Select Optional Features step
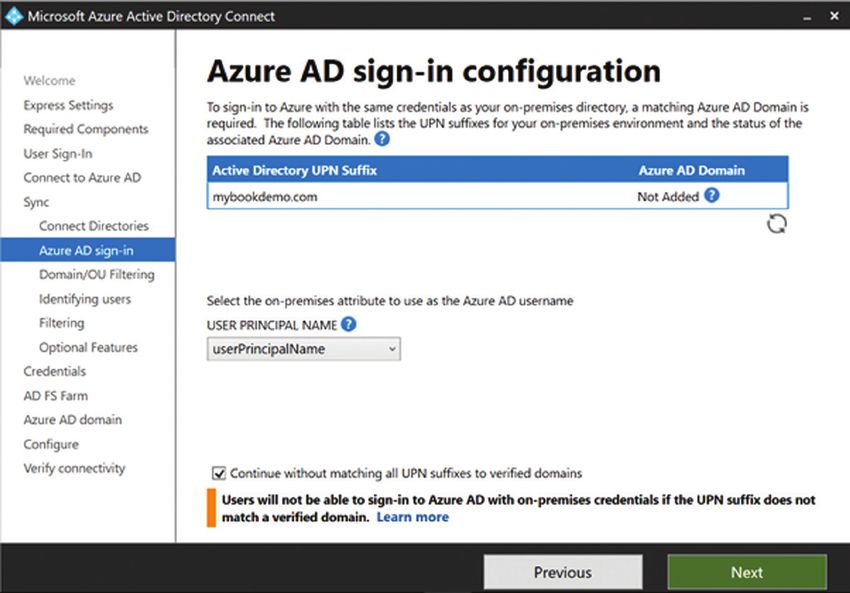 tap(88, 347)
